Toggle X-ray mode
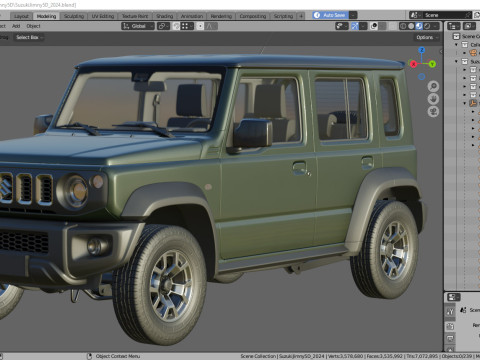 393,26
